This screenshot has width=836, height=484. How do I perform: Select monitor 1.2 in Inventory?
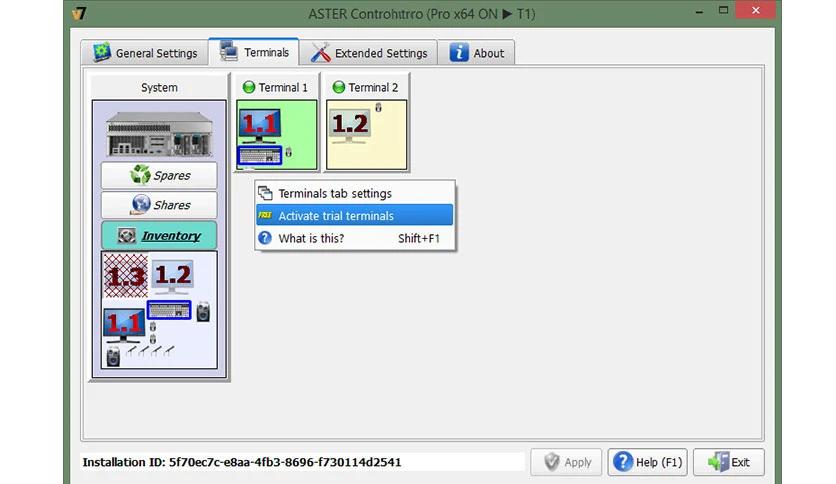(172, 277)
